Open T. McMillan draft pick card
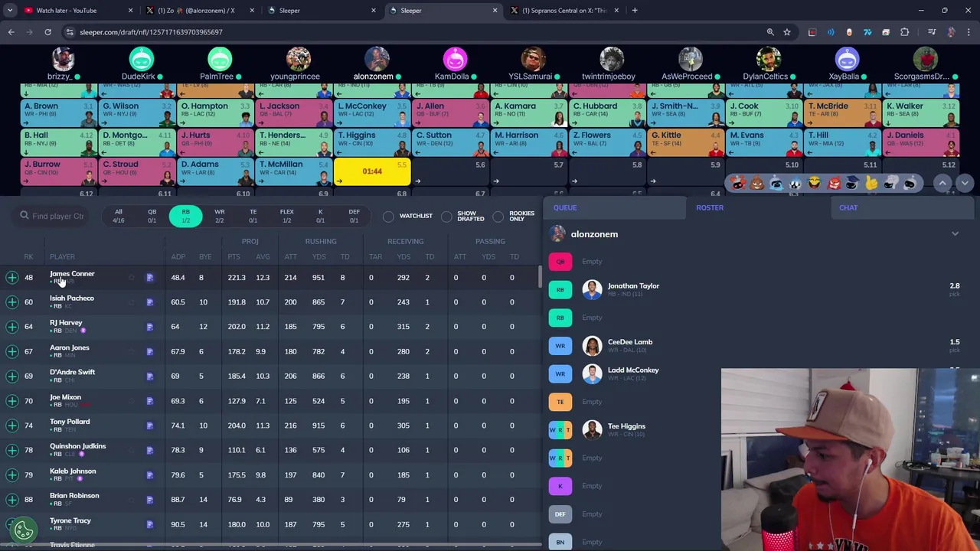 coord(293,171)
